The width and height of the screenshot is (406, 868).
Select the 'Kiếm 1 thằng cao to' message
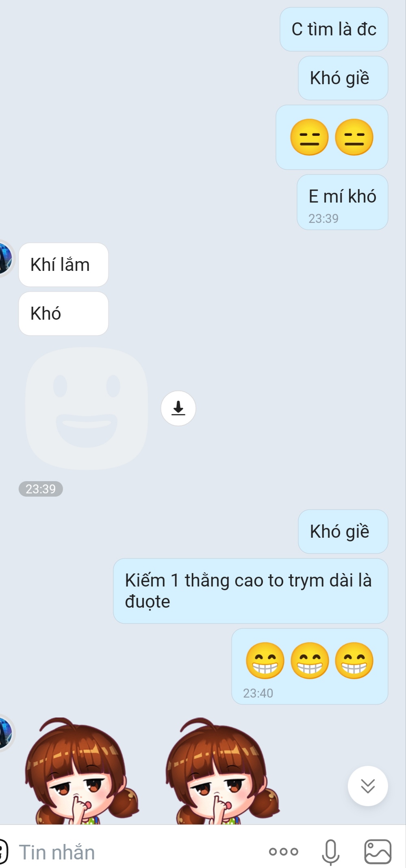point(251,591)
